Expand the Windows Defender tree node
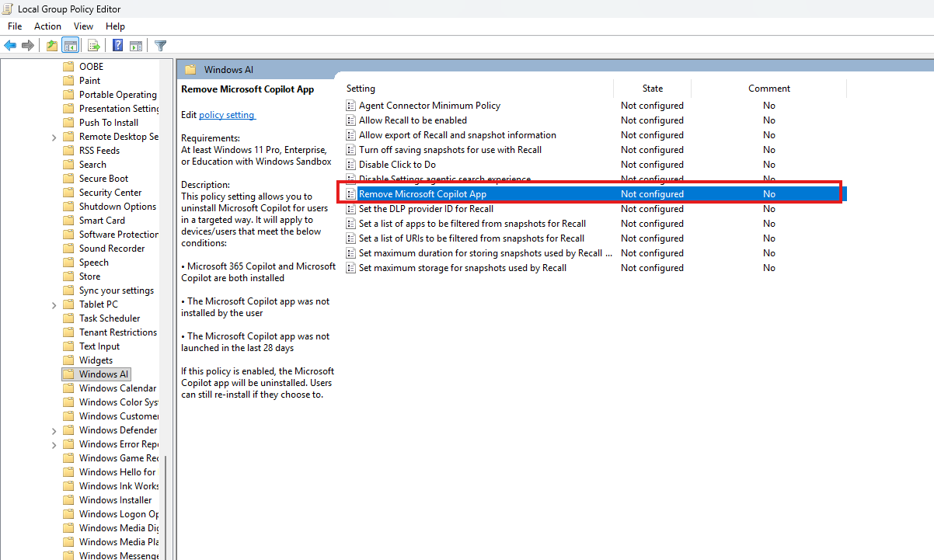 click(x=54, y=431)
